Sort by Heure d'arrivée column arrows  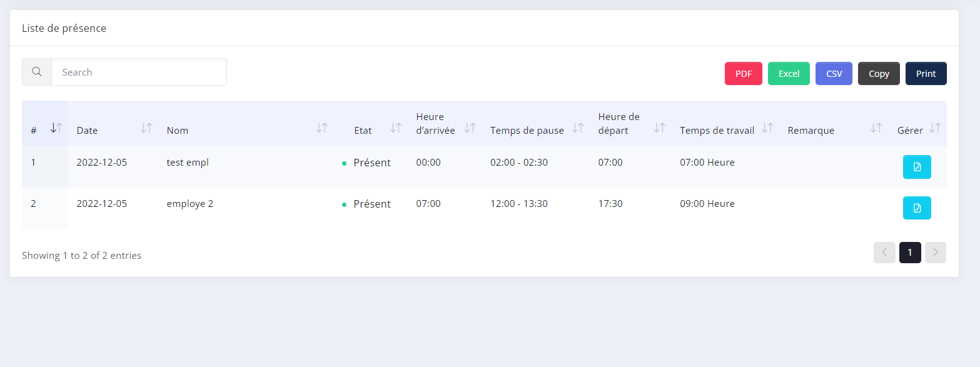tap(470, 128)
